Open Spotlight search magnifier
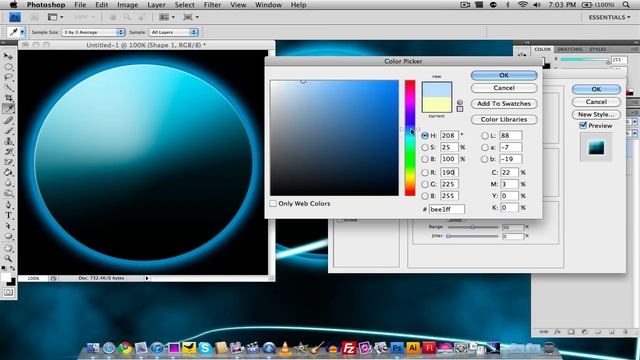The height and width of the screenshot is (360, 640). [626, 5]
